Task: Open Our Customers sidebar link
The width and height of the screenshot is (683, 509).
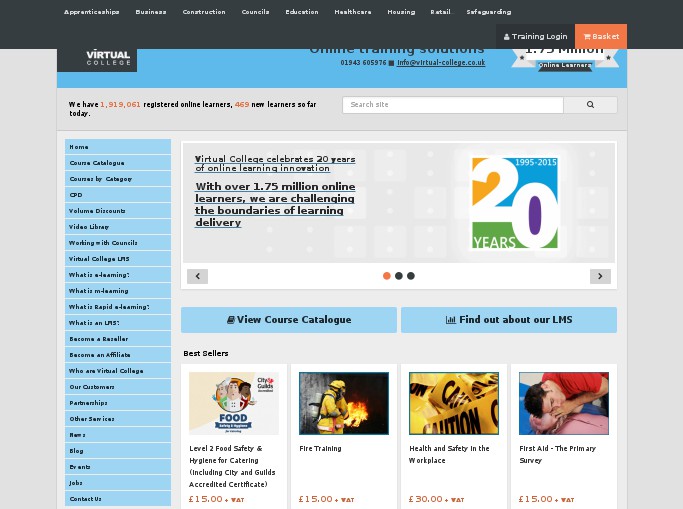Action: point(118,387)
